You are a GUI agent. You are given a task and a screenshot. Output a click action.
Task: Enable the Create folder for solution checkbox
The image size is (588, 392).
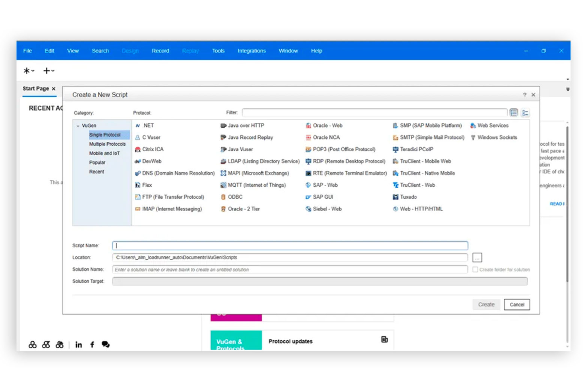click(x=475, y=269)
